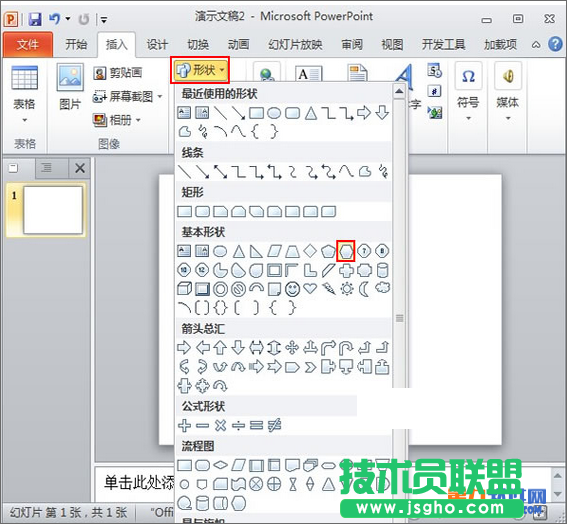This screenshot has width=567, height=524.
Task: Open the Screenshot dropdown arrow
Action: point(159,97)
